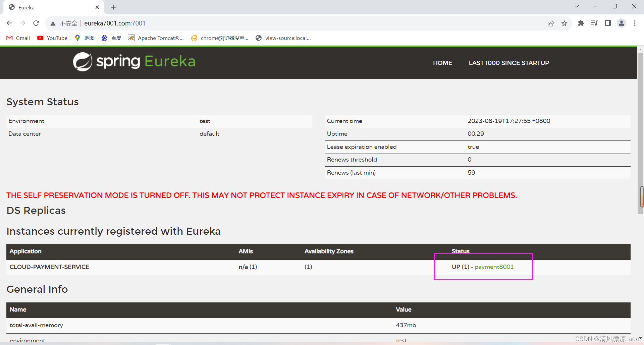The width and height of the screenshot is (644, 345).
Task: Click the scrollbar up arrow
Action: (641, 49)
